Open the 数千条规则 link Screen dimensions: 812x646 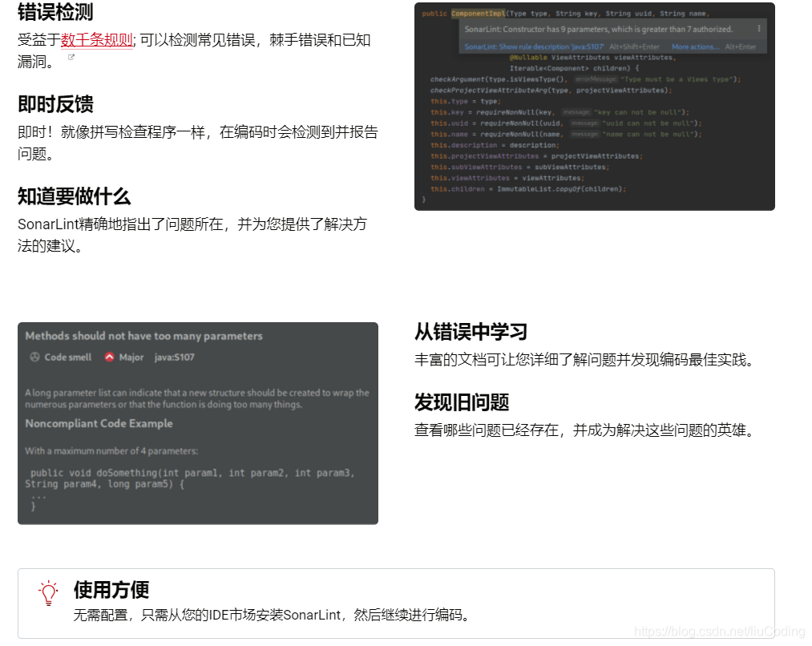coord(97,40)
